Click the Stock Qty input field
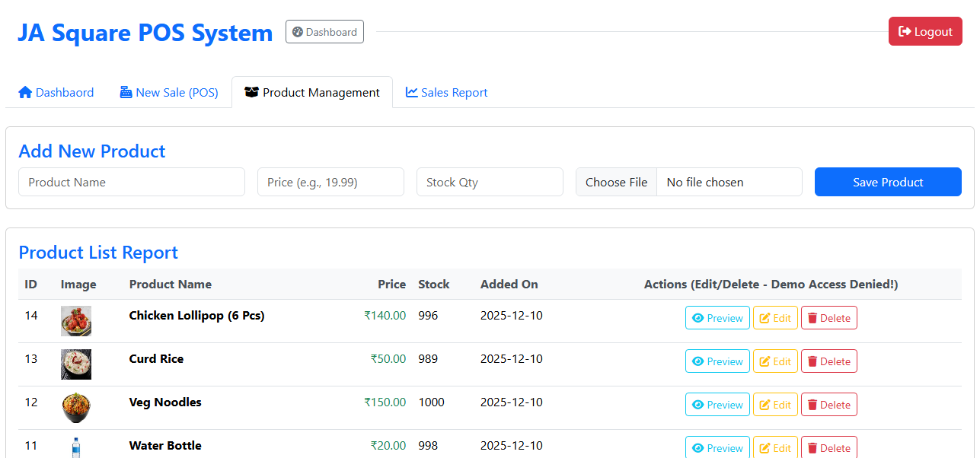The image size is (980, 458). tap(490, 182)
